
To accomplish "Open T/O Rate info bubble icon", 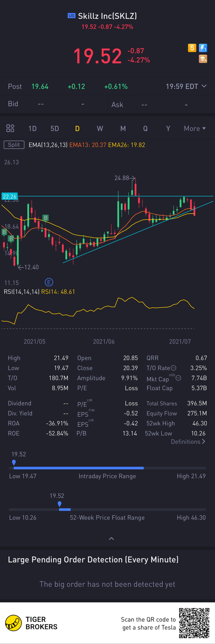I will tap(174, 368).
